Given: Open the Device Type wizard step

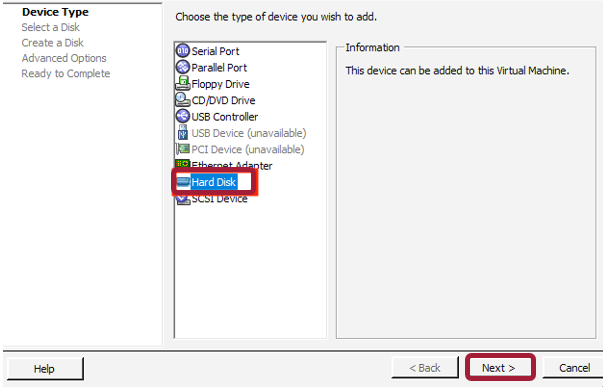Looking at the screenshot, I should pyautogui.click(x=55, y=12).
